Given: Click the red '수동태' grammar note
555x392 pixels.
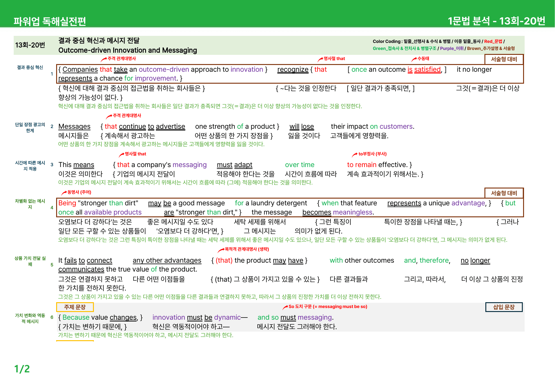Looking at the screenshot, I should point(423,59).
